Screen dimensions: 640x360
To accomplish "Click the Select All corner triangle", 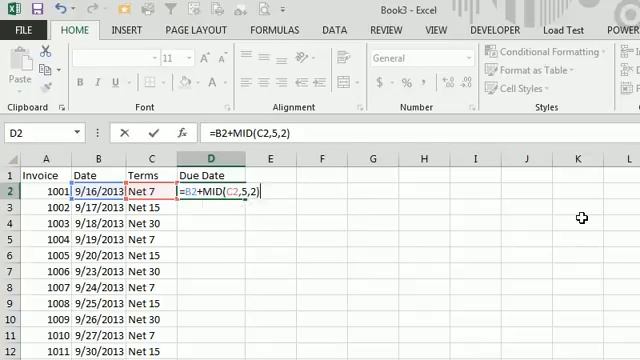I will click(13, 159).
